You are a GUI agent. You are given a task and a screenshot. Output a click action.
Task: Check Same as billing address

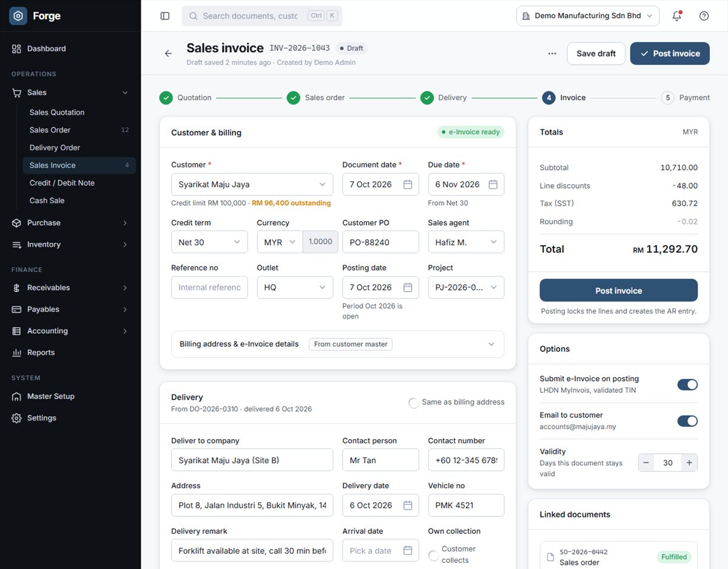(x=414, y=403)
